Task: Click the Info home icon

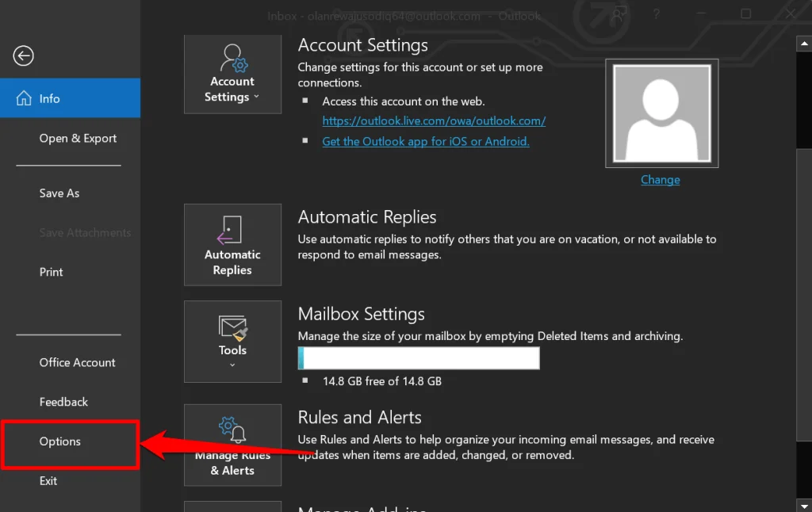Action: click(x=24, y=97)
